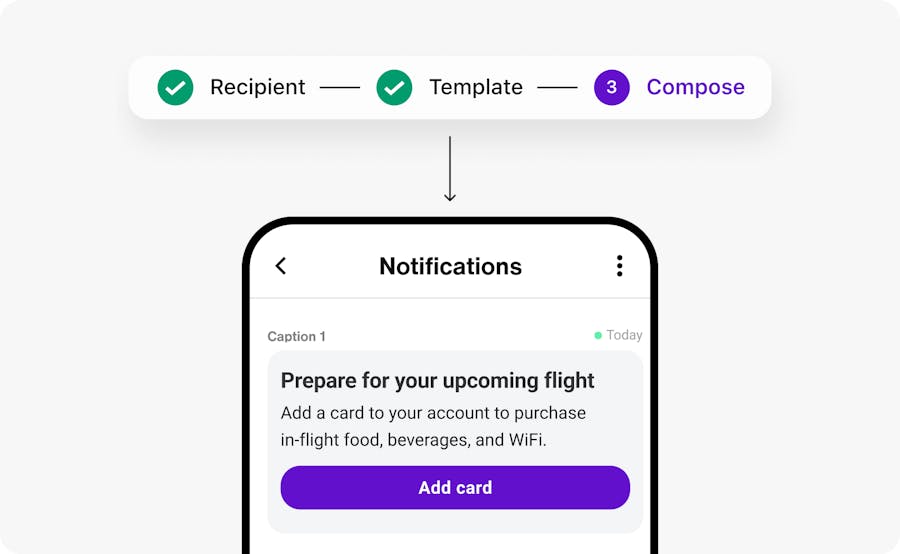
Task: Click the Today timestamp text
Action: [624, 335]
